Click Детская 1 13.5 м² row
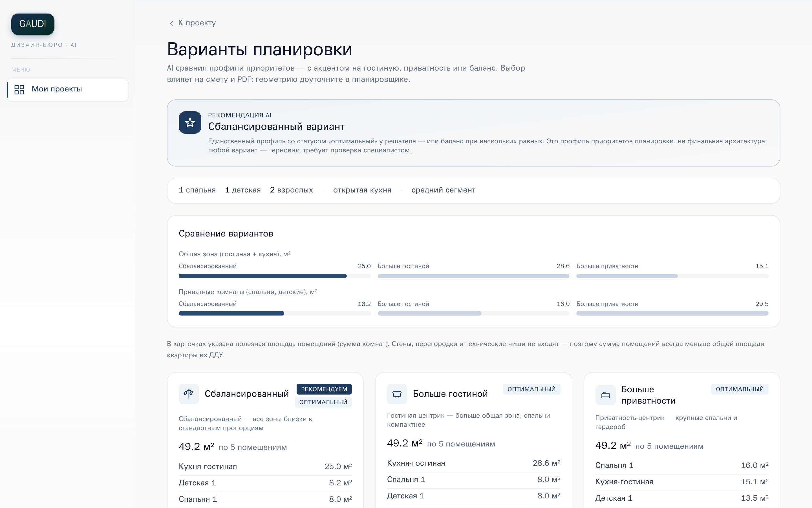 682,498
